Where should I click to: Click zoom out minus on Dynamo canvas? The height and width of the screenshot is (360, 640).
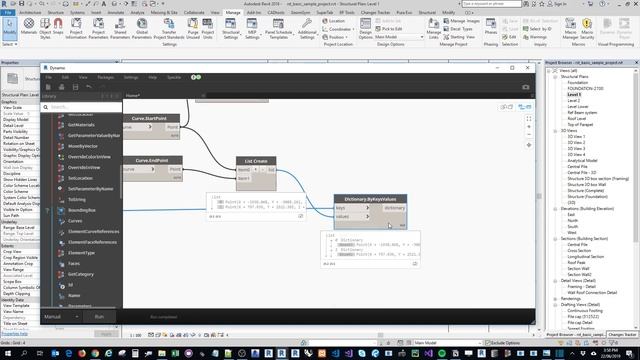(529, 134)
